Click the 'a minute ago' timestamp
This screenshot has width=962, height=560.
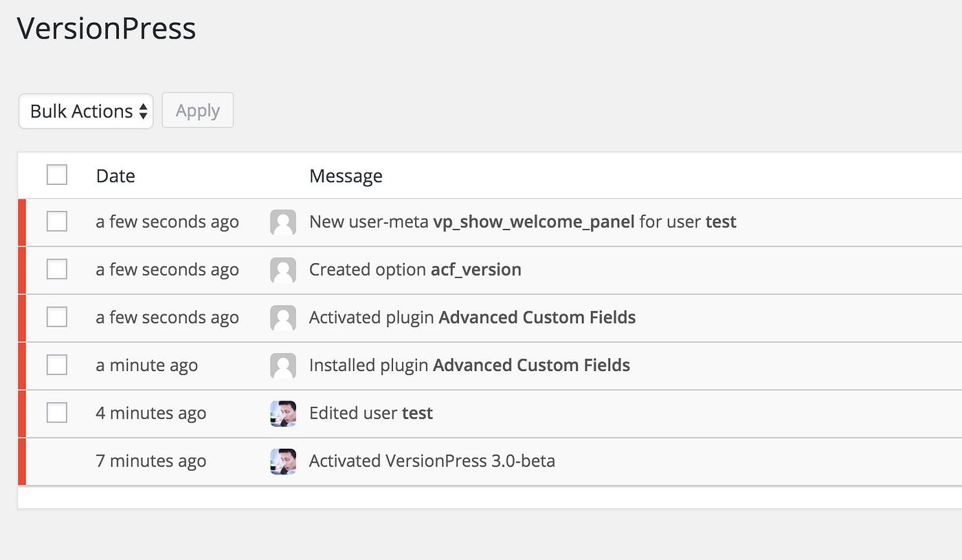click(x=147, y=366)
